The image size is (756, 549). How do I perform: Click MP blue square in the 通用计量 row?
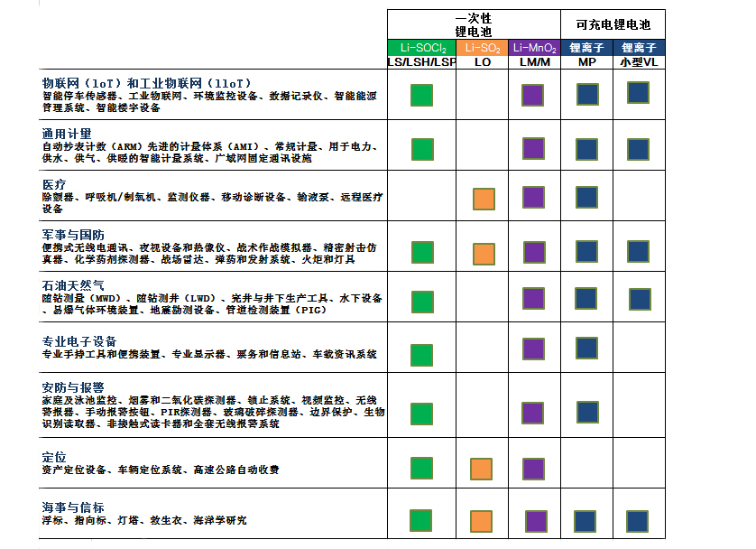tap(586, 149)
